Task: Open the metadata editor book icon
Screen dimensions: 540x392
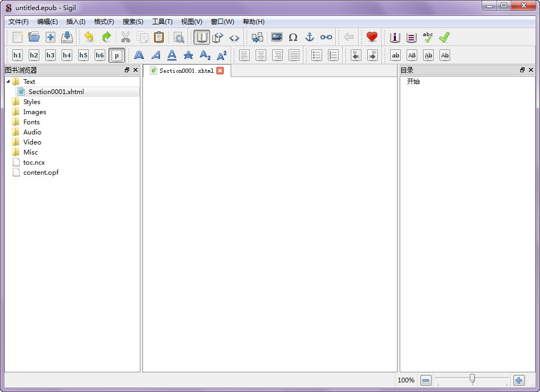Action: tap(395, 37)
